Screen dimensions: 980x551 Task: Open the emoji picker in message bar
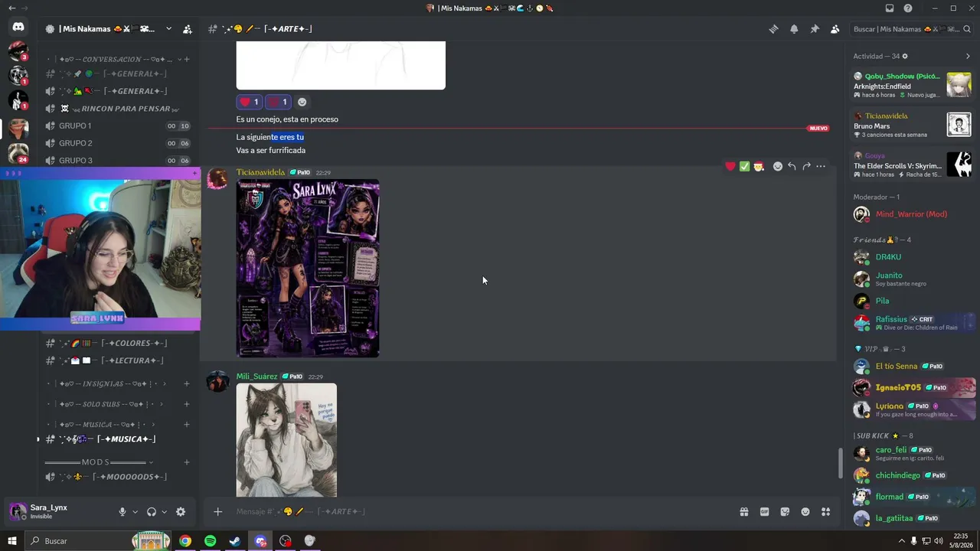coord(805,512)
